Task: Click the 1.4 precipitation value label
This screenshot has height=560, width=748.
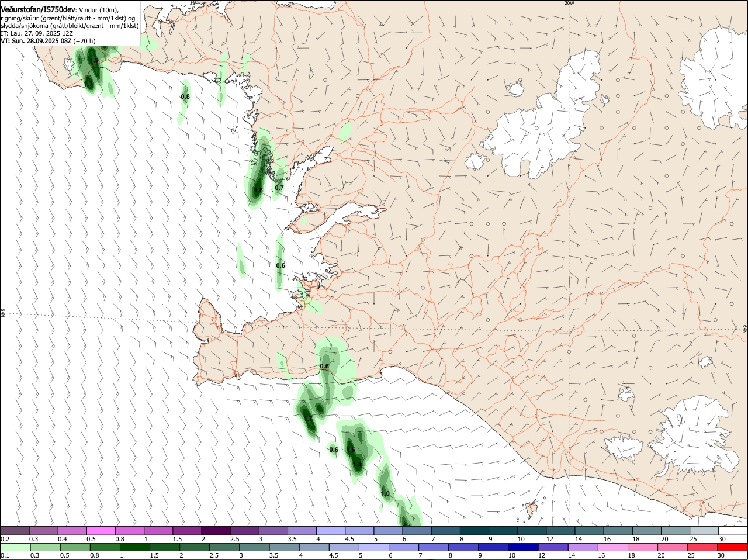Action: point(356,465)
